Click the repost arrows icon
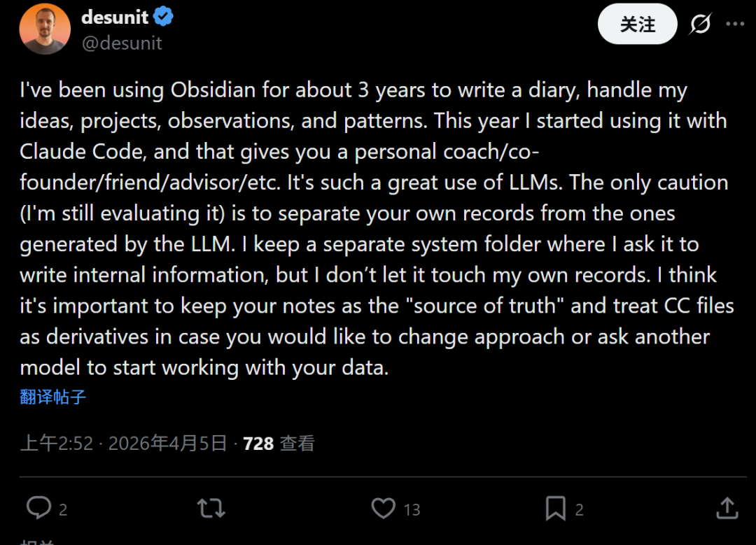 [x=211, y=509]
